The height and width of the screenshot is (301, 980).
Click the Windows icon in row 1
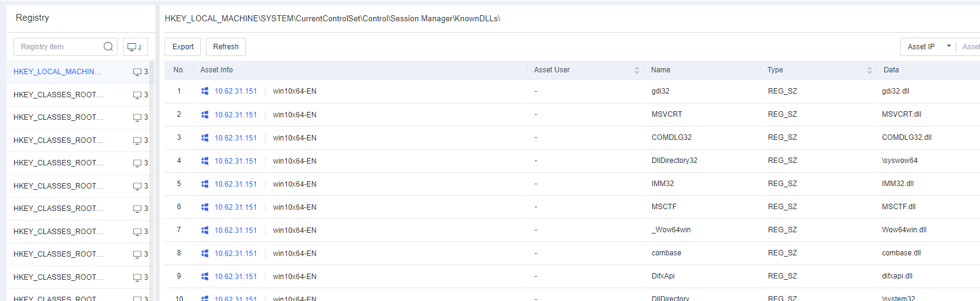(x=205, y=91)
